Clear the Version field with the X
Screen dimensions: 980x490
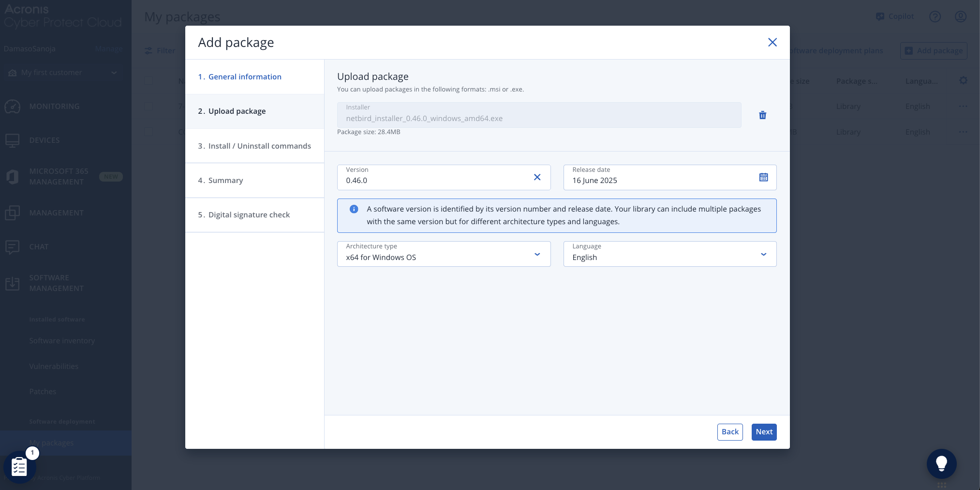point(537,177)
